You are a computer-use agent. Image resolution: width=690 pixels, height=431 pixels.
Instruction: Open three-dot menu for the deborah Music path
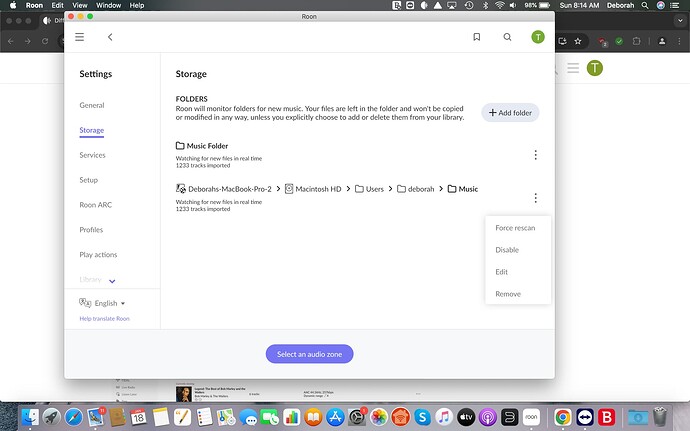point(536,198)
